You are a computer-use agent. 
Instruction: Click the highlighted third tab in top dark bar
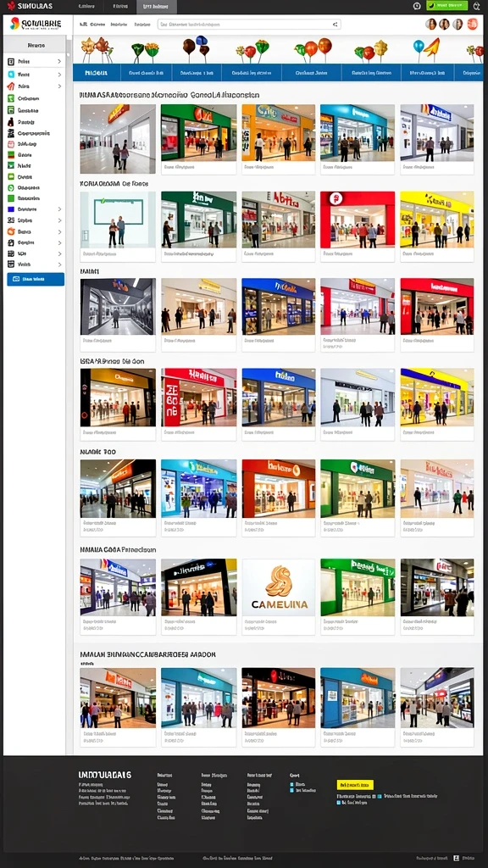click(x=157, y=7)
